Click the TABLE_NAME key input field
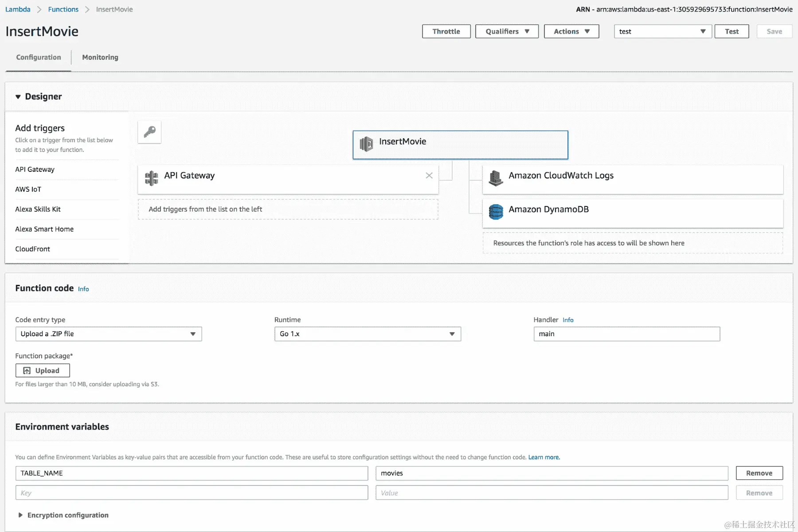This screenshot has width=798, height=532. point(192,473)
